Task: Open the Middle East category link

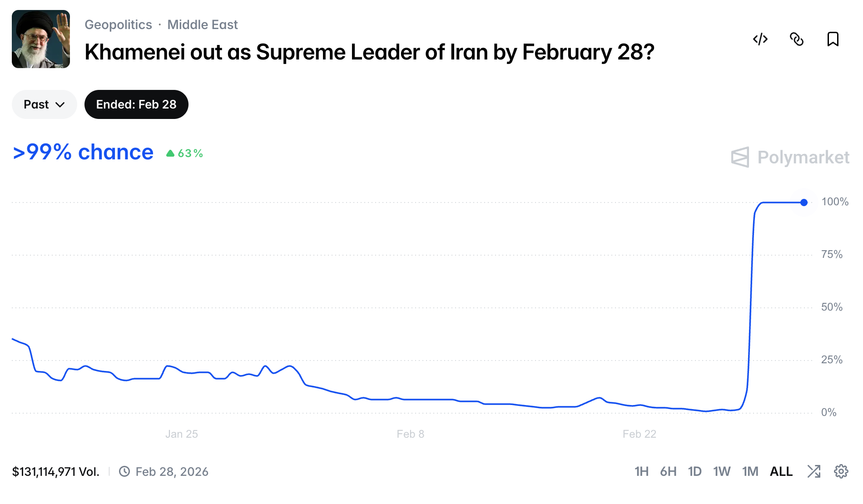Action: coord(203,25)
